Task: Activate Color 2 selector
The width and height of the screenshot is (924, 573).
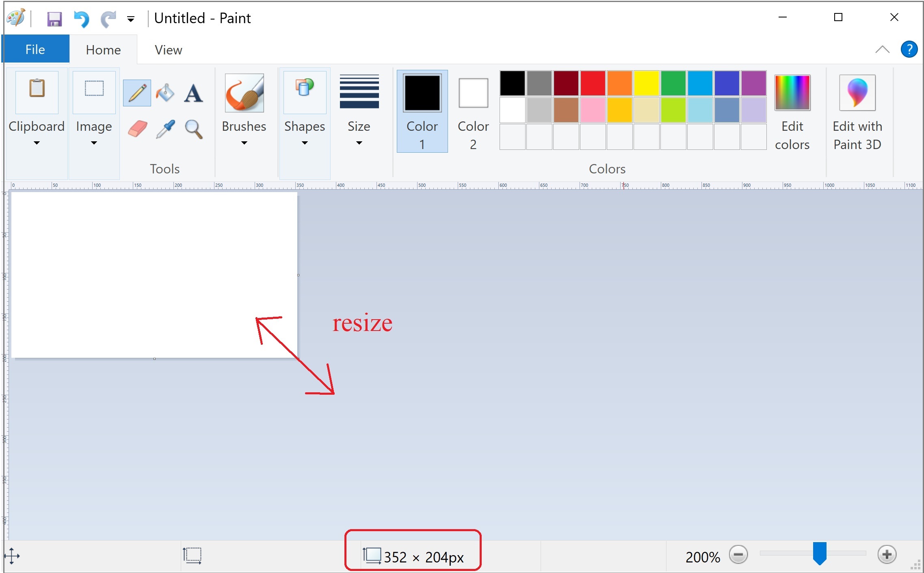Action: pyautogui.click(x=473, y=111)
